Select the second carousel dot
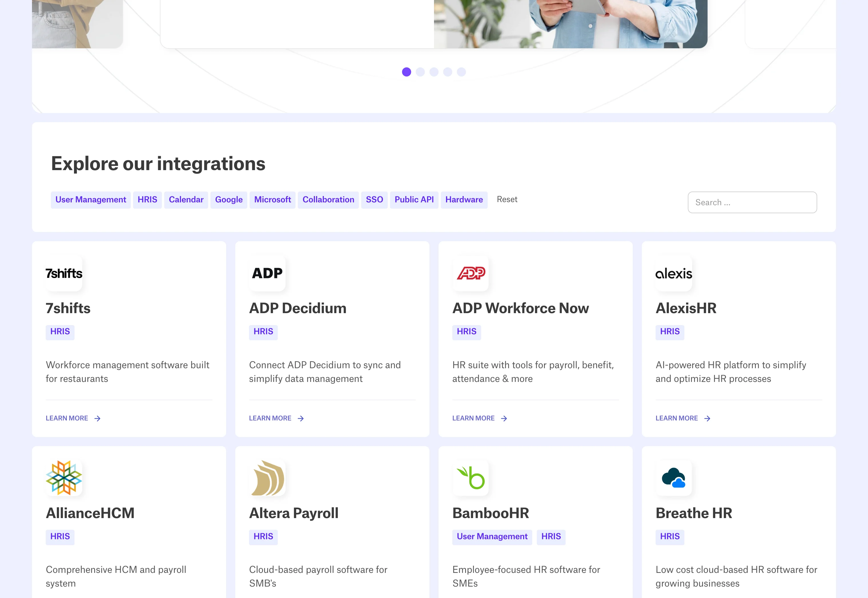 tap(420, 72)
